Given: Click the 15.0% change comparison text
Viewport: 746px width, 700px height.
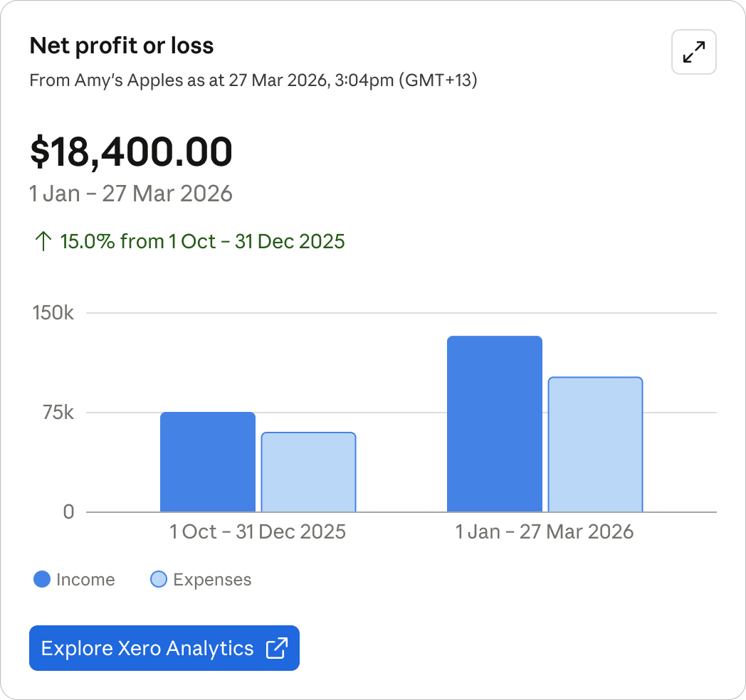Looking at the screenshot, I should (x=202, y=241).
